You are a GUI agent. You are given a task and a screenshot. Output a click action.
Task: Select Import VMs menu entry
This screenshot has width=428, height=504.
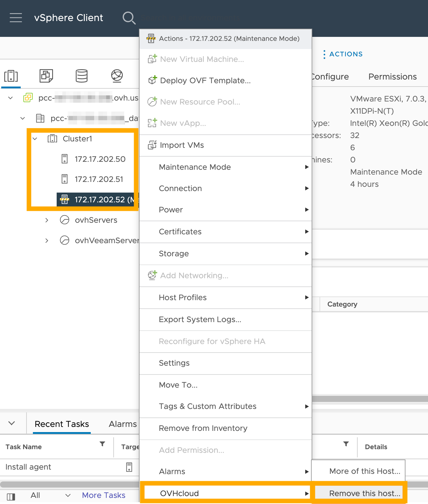pos(225,145)
